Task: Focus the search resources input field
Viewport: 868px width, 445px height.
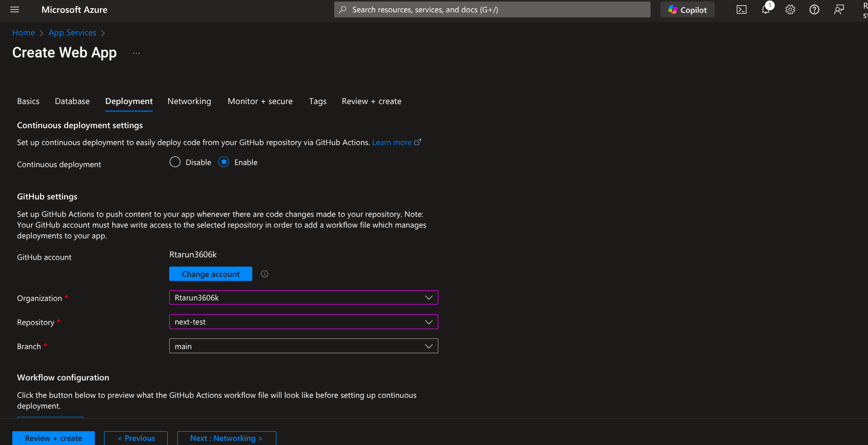Action: 492,10
